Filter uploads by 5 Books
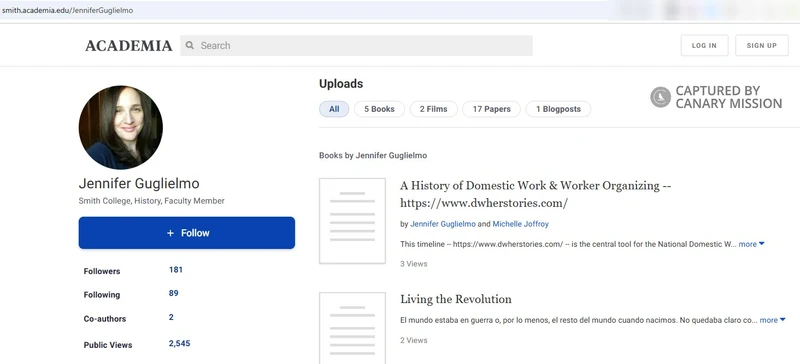 tap(379, 109)
